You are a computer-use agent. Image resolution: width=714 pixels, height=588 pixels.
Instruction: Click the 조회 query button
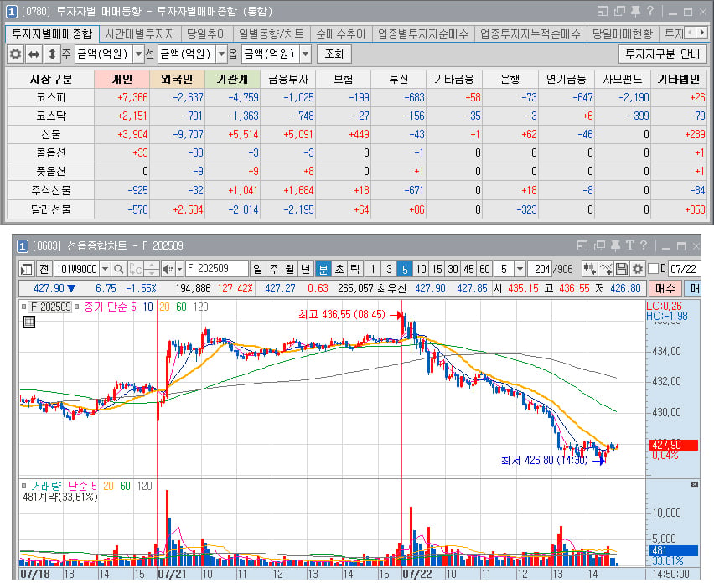[334, 54]
